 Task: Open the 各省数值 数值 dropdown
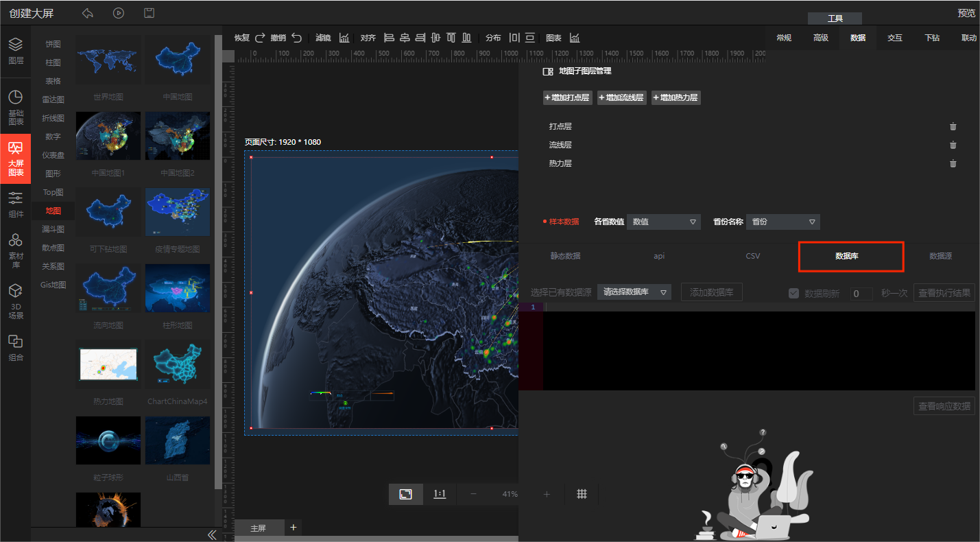point(664,222)
